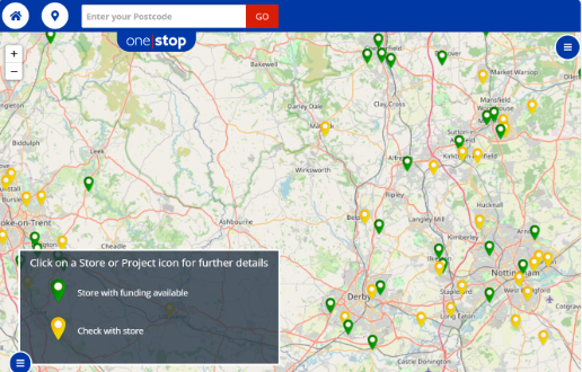Select the green store pin near Leek

click(88, 184)
